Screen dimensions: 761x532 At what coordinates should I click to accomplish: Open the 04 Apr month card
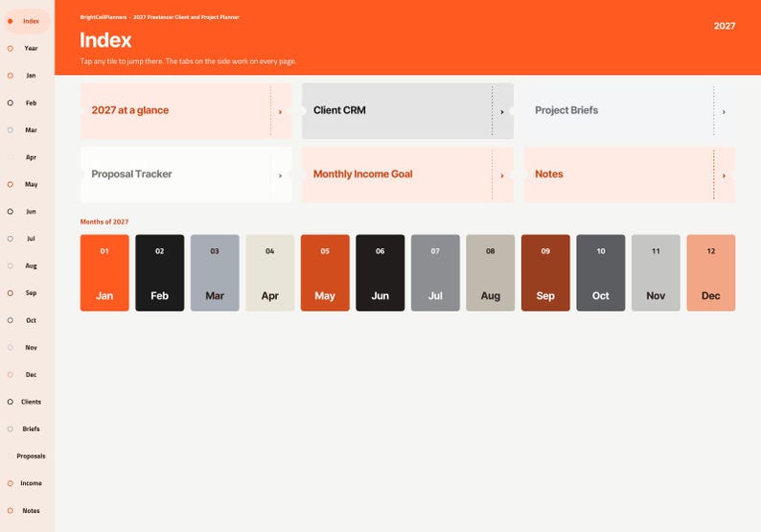point(270,273)
